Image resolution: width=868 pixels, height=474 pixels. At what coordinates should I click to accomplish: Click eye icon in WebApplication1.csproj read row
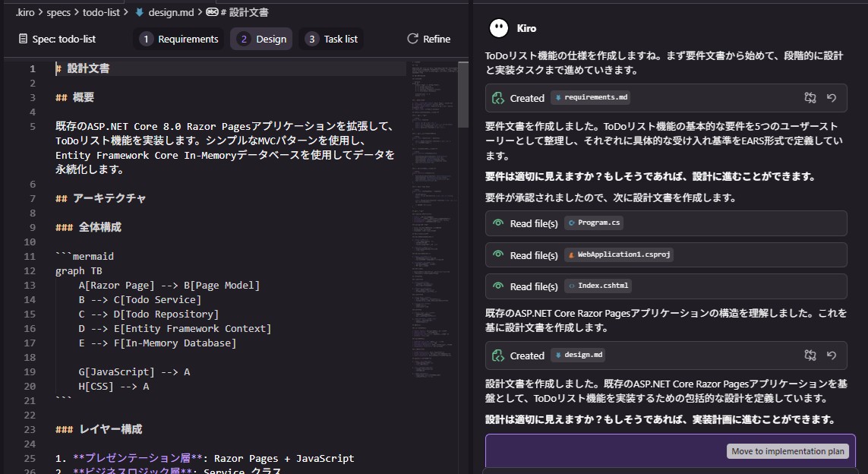(x=498, y=254)
